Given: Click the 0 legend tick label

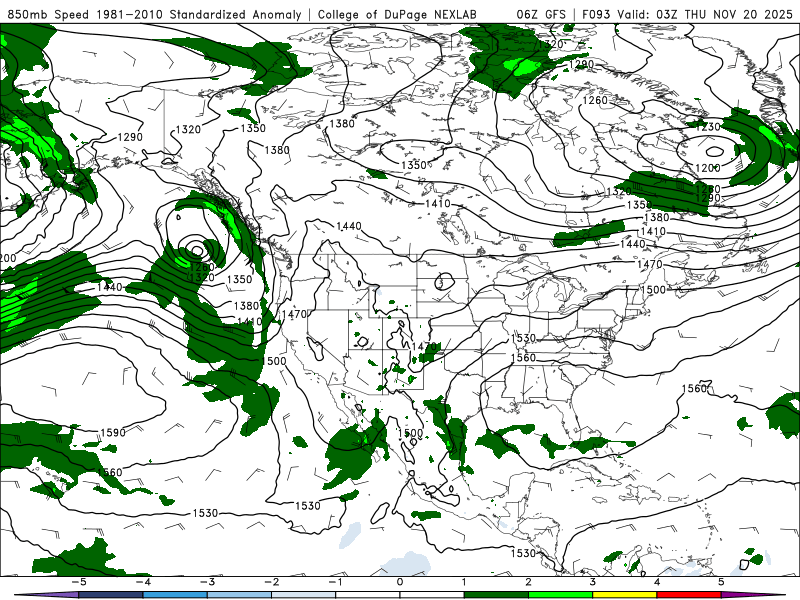Looking at the screenshot, I should [400, 582].
